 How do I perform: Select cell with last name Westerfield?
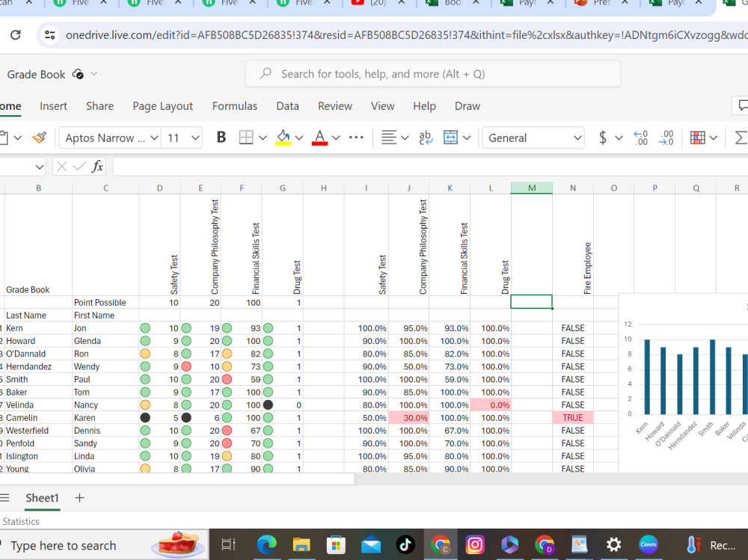(x=38, y=431)
